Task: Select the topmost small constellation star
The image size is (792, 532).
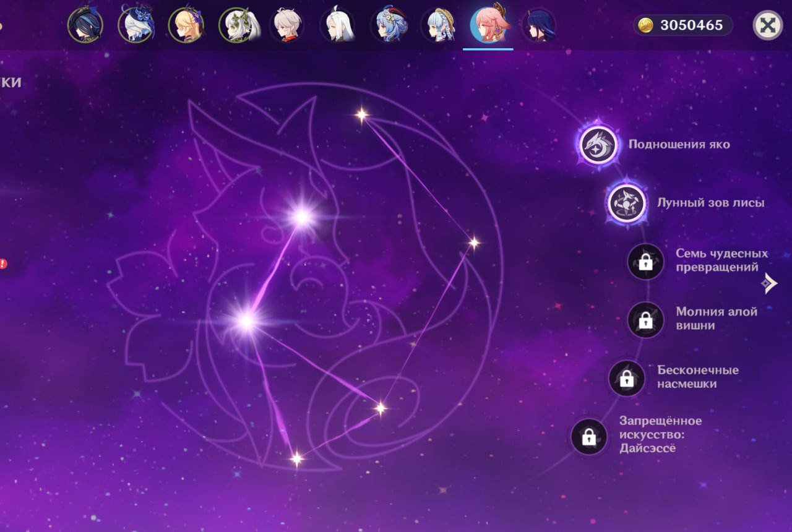Action: 361,114
